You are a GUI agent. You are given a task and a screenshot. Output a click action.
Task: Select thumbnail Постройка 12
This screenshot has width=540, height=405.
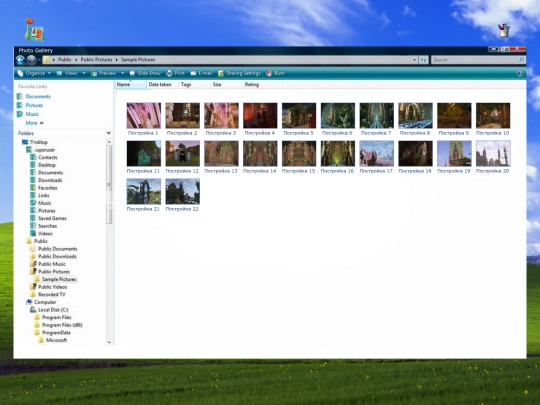[182, 157]
